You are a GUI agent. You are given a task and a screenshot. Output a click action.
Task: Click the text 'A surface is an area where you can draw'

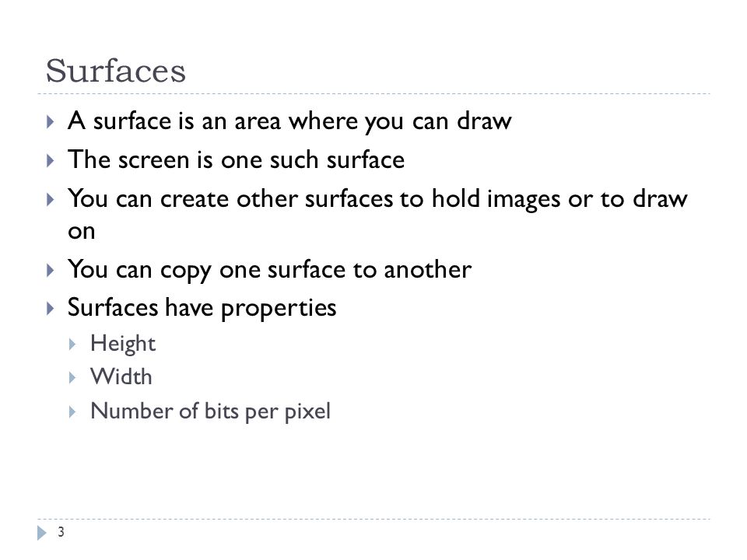click(289, 121)
